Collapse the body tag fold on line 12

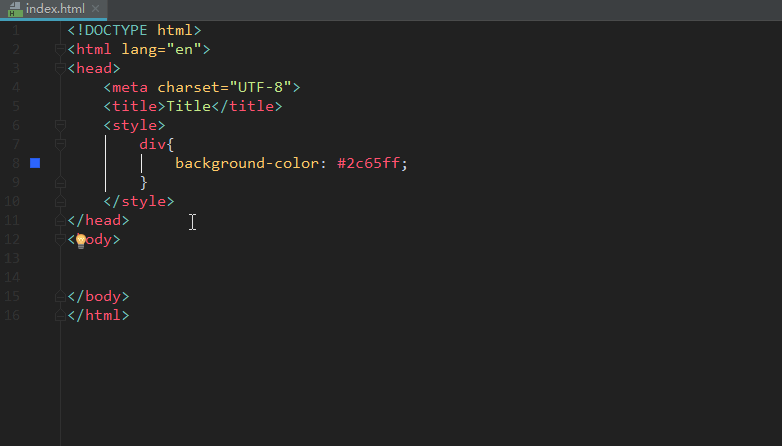coord(60,239)
